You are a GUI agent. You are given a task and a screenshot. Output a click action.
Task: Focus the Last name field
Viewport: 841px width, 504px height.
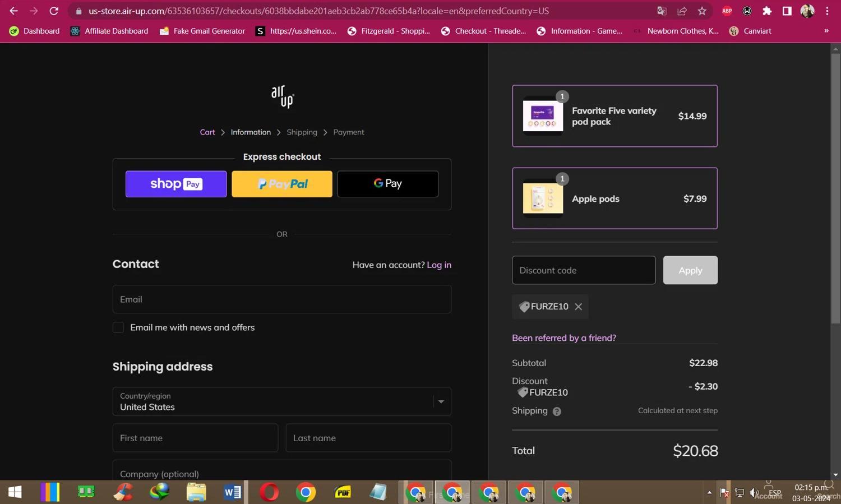click(368, 438)
